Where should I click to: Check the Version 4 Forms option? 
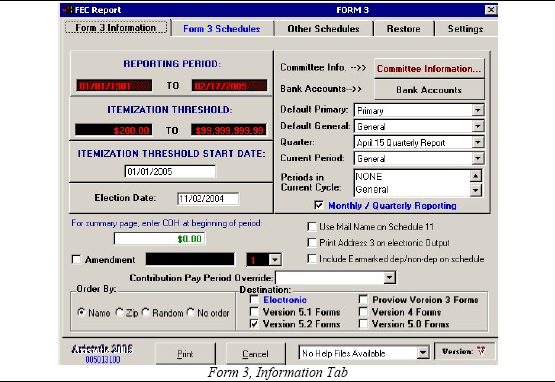coord(363,312)
